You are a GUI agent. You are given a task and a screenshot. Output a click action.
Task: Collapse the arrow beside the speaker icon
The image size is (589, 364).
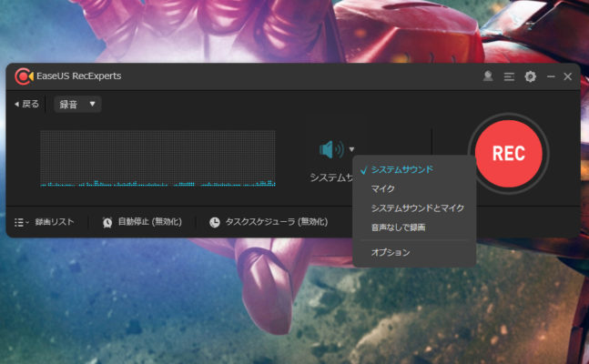pyautogui.click(x=351, y=149)
